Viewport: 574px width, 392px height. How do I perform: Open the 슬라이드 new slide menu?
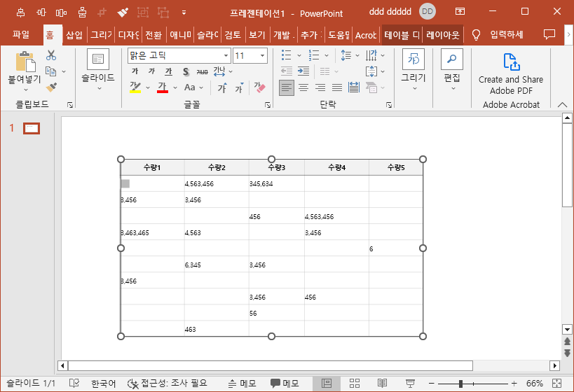pos(98,70)
